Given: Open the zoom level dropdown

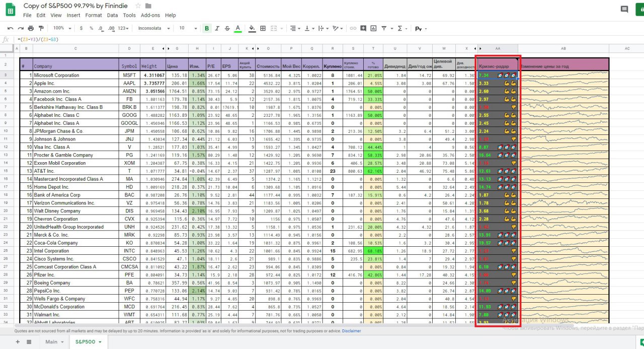Looking at the screenshot, I should click(62, 28).
